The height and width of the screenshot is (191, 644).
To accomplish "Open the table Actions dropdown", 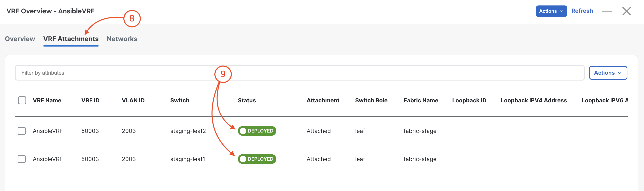I will (x=608, y=73).
